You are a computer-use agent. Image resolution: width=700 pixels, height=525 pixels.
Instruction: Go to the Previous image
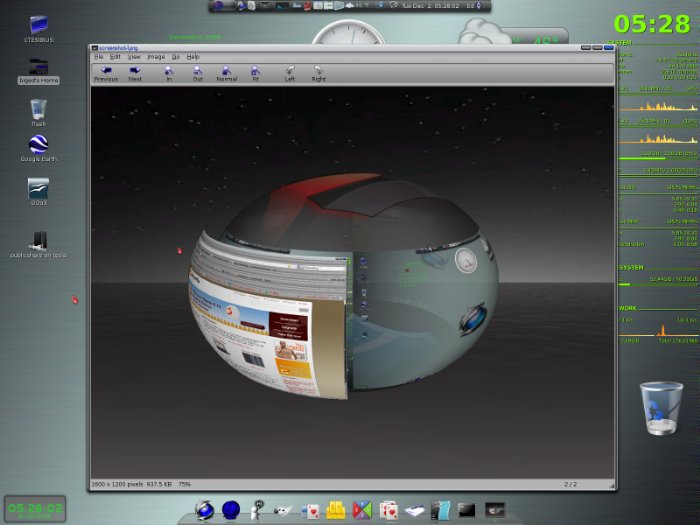point(106,73)
